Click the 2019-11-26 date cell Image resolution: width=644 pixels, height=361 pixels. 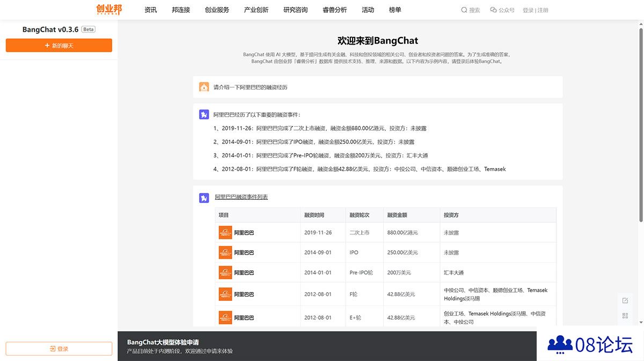pos(318,233)
